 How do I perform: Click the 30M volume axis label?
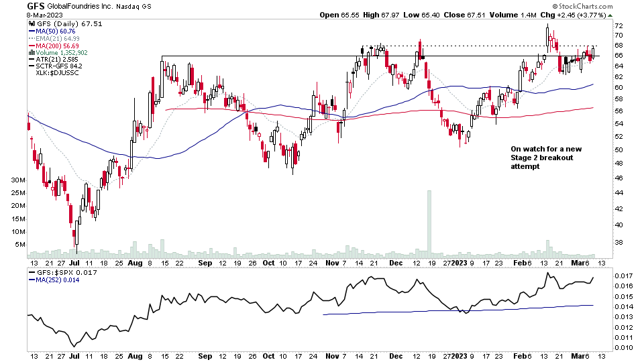click(x=18, y=180)
